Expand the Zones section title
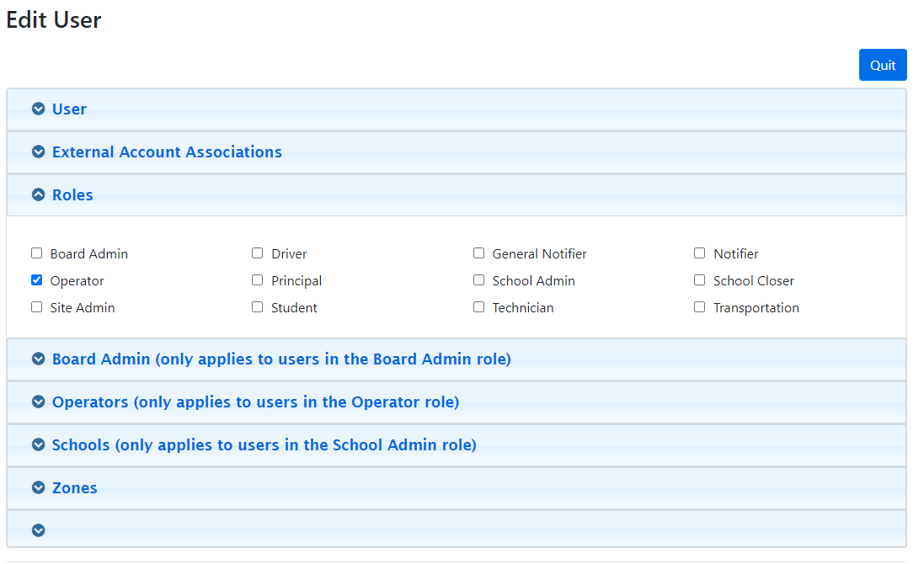This screenshot has height=564, width=924. click(x=74, y=487)
